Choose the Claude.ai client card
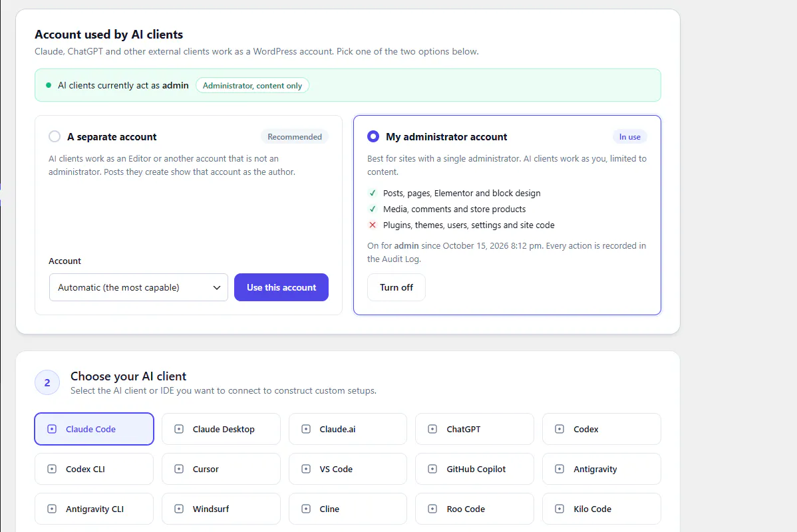Image resolution: width=797 pixels, height=532 pixels. 348,429
